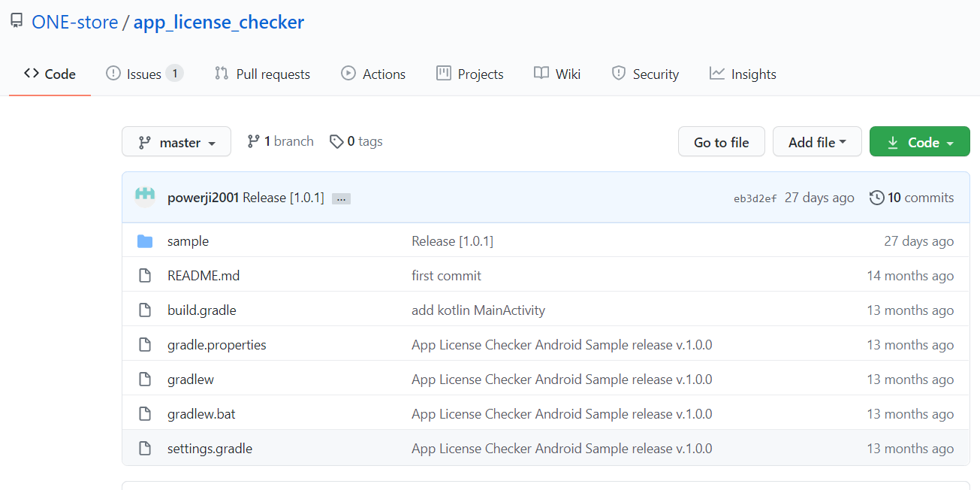
Task: Expand the master branch dropdown
Action: coord(176,142)
